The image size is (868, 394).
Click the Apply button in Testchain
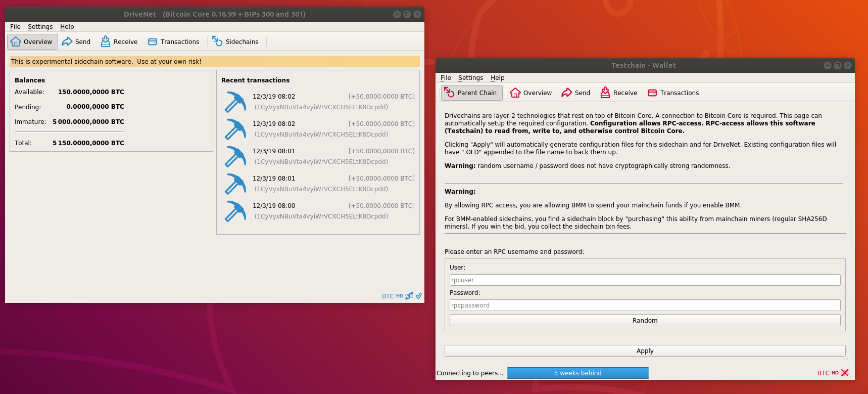[x=645, y=351]
